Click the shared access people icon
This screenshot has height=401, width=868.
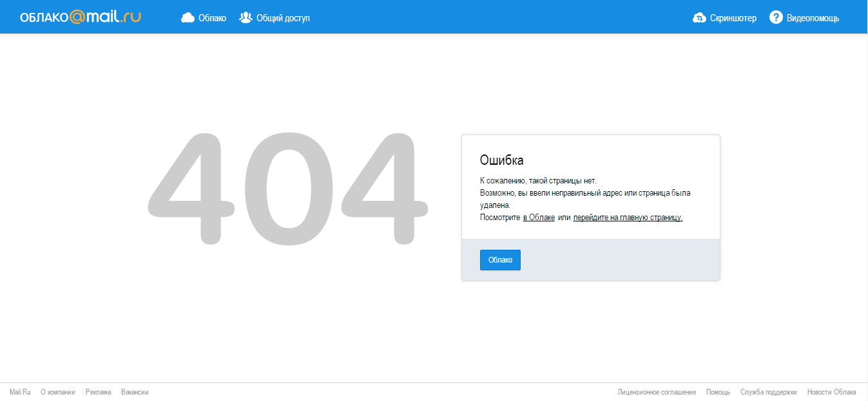click(x=246, y=17)
